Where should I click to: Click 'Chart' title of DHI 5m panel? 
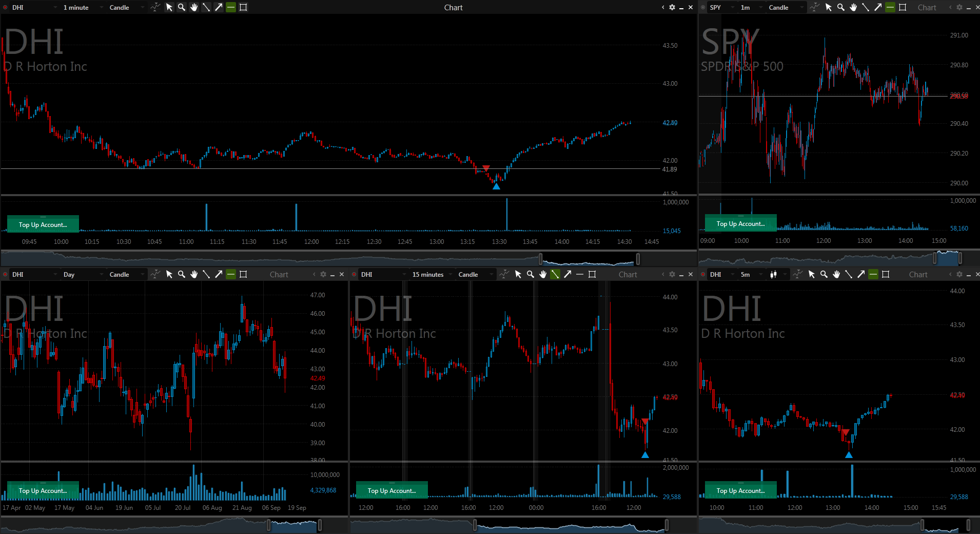click(918, 274)
